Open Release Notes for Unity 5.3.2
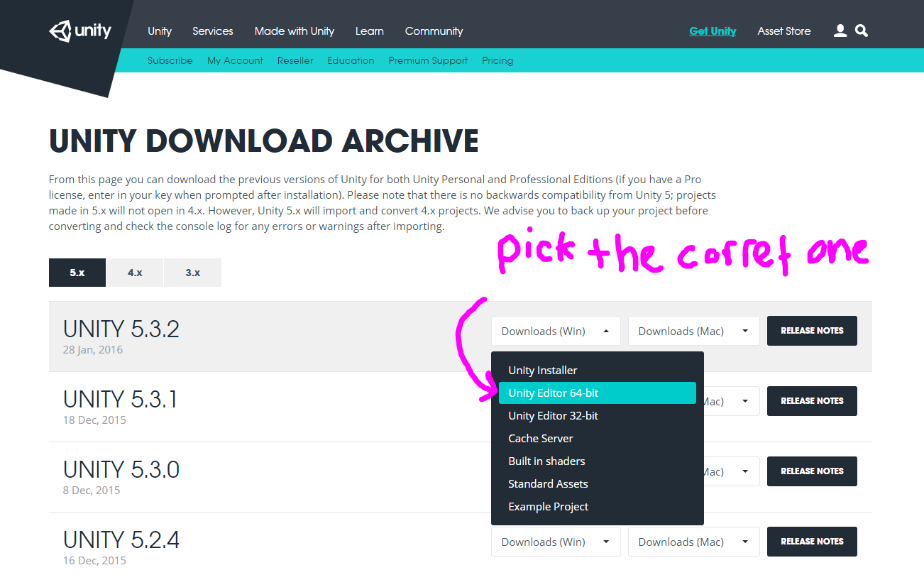Image resolution: width=924 pixels, height=575 pixels. 812,331
